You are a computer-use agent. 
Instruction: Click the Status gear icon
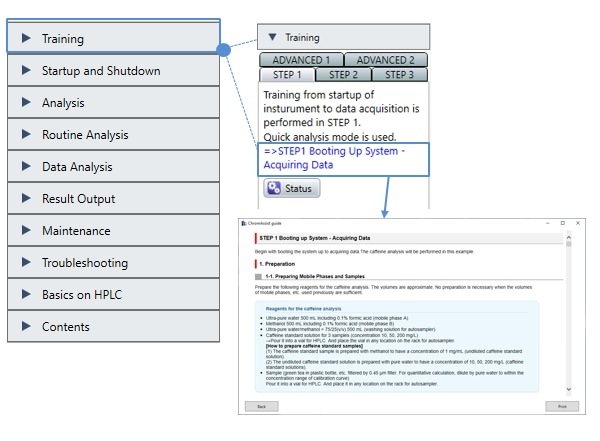pyautogui.click(x=274, y=188)
